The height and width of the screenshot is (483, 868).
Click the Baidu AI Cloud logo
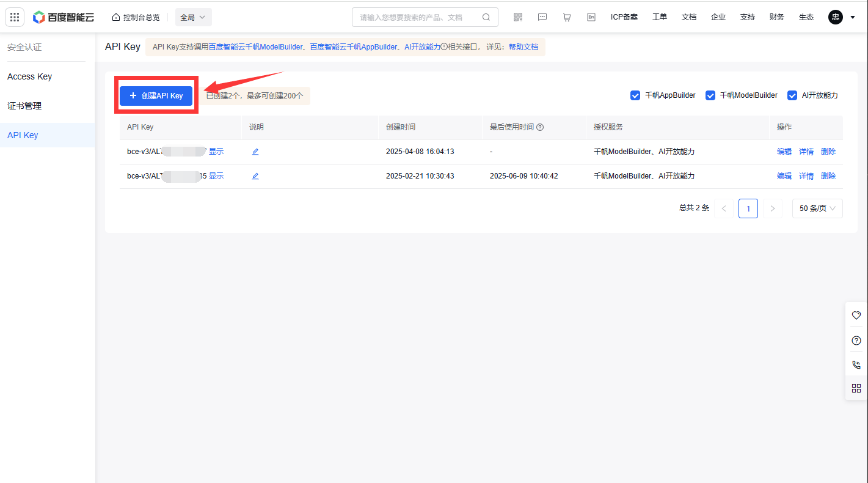[x=64, y=17]
